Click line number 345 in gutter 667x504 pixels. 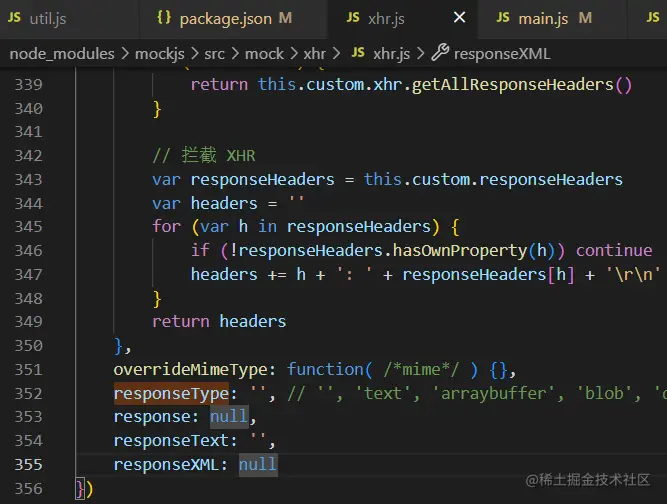coord(29,226)
